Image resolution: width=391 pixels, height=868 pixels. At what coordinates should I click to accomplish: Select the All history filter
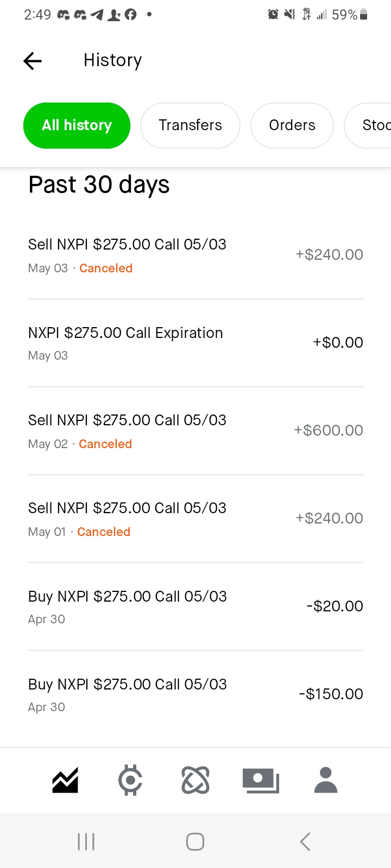tap(77, 125)
